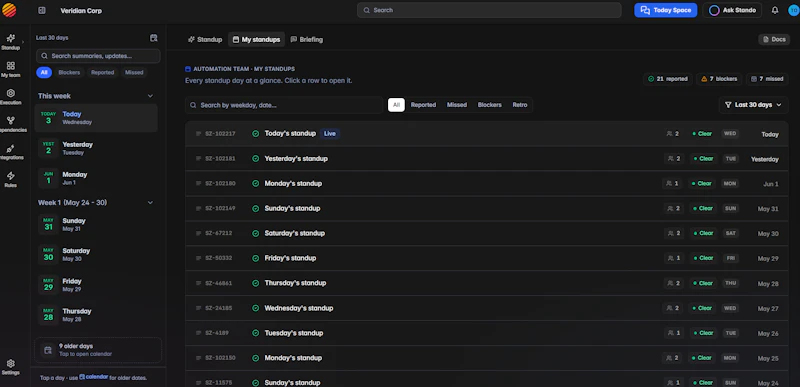
Task: Toggle the sidebar panel icon beside Veridian Corp
Action: 42,11
